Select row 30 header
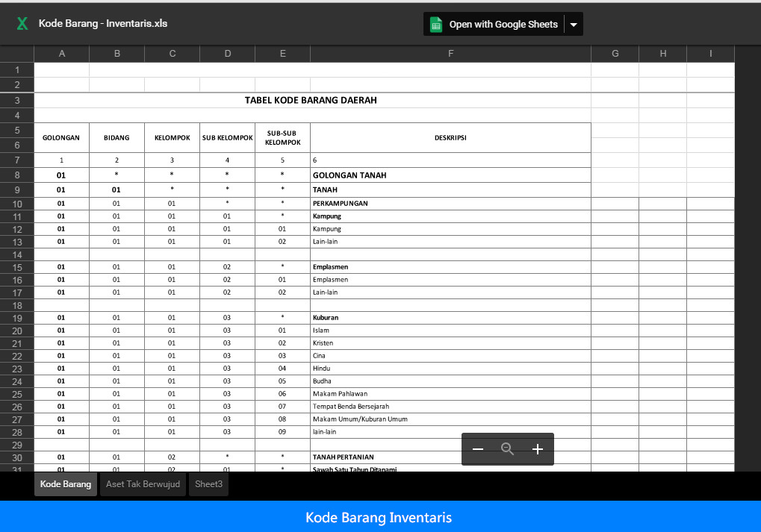 point(17,458)
